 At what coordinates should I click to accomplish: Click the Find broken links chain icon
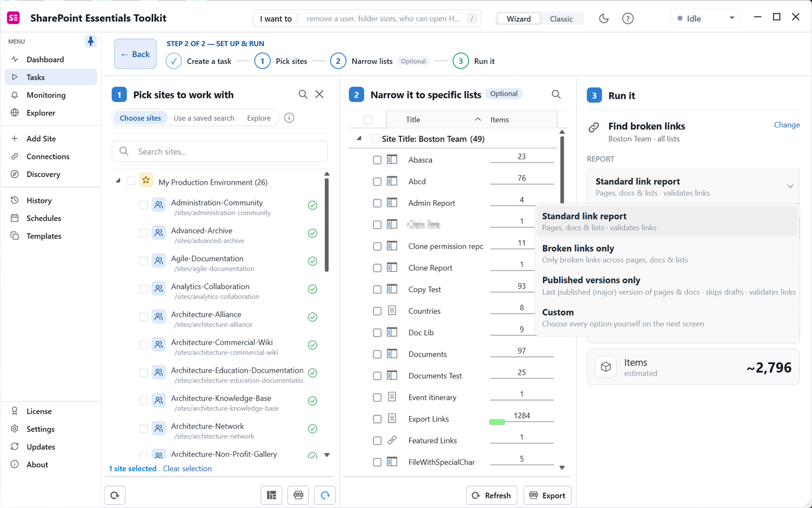point(594,128)
